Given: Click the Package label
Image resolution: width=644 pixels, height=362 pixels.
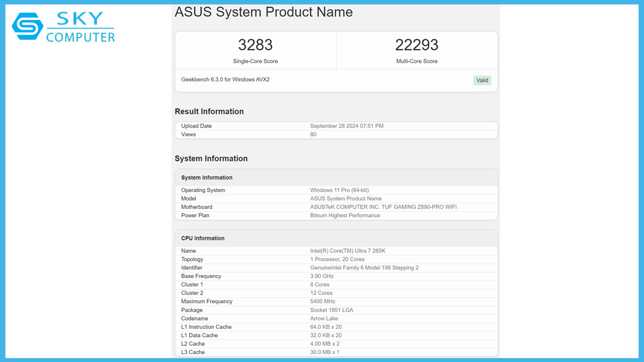Looking at the screenshot, I should tap(192, 310).
